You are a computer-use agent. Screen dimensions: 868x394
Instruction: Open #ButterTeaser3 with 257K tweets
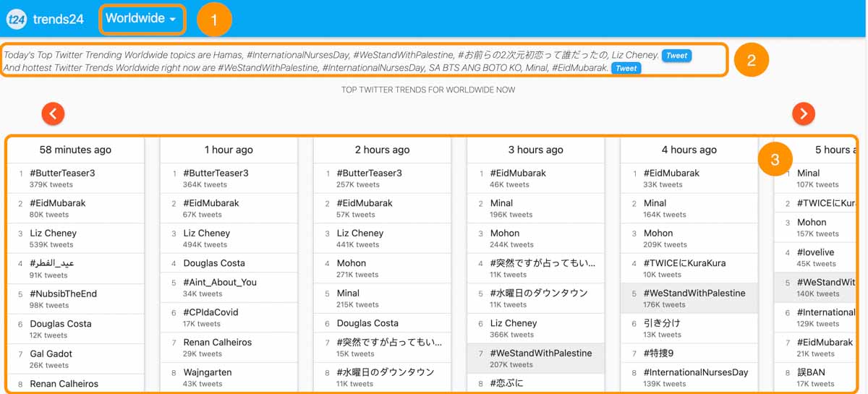point(369,174)
